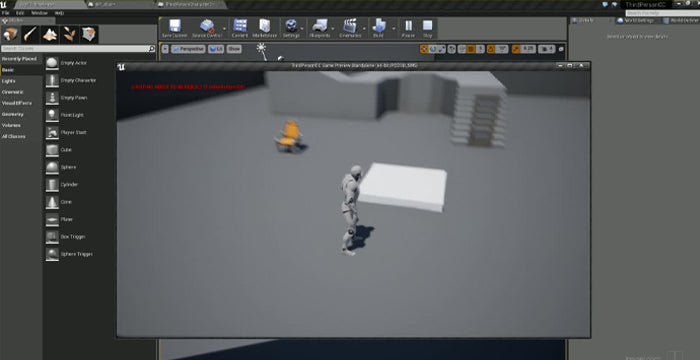Select the Foliage mode icon
The height and width of the screenshot is (360, 700).
click(x=69, y=34)
